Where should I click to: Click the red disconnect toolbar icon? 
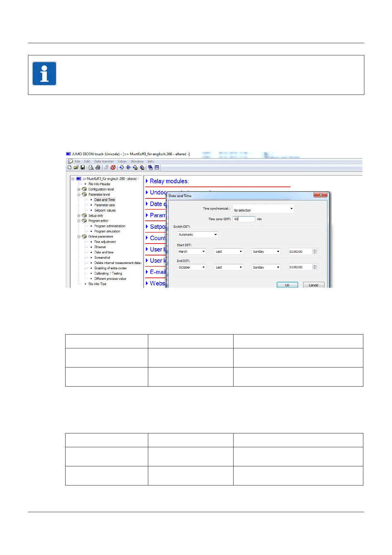click(x=113, y=167)
